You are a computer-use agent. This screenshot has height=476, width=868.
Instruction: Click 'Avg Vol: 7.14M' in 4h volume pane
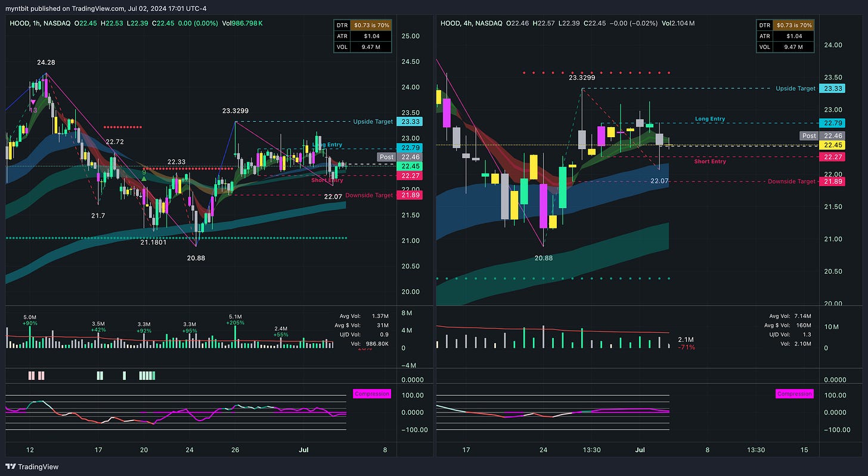click(789, 316)
